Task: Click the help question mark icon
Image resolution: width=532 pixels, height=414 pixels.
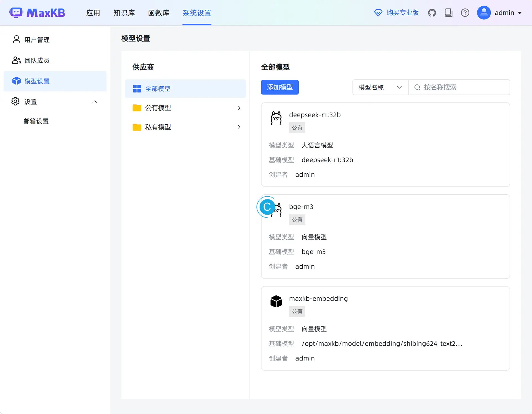Action: point(465,13)
